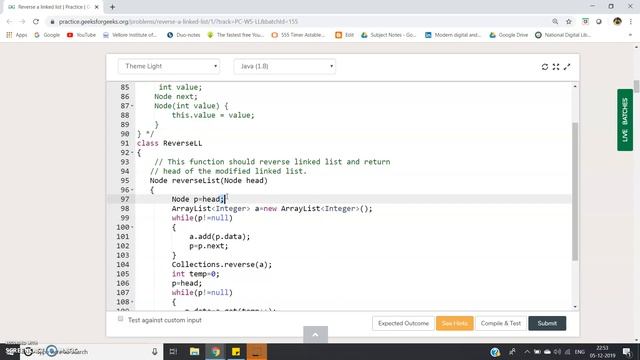Open the Theme Light dropdown

click(169, 66)
